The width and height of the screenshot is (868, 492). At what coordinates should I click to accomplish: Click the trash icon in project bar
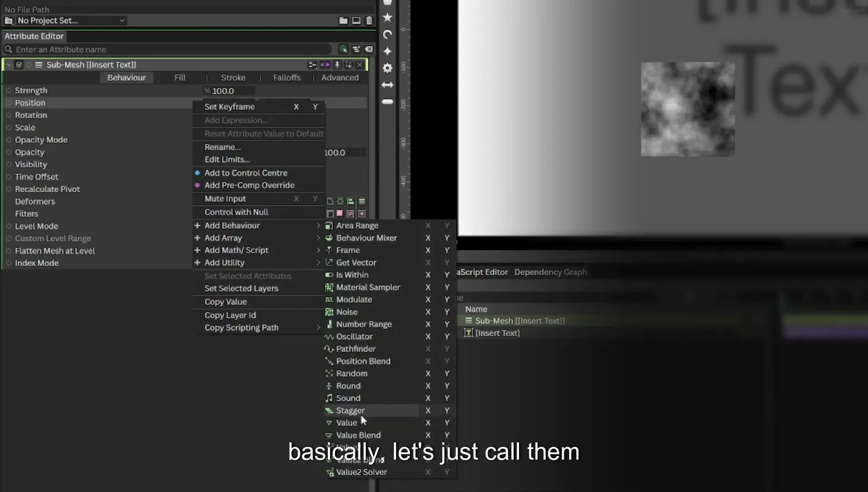(369, 21)
